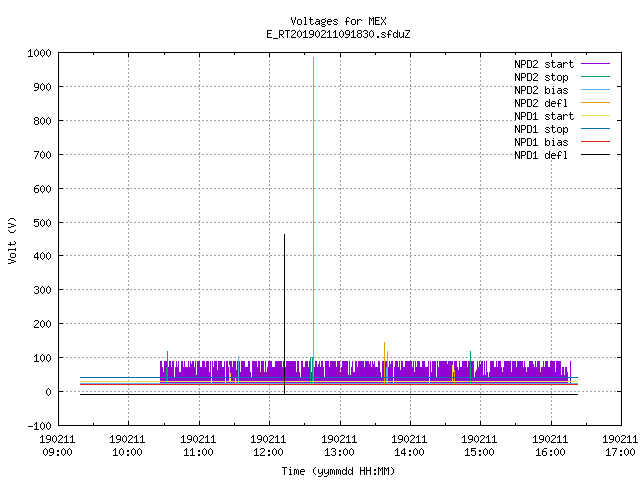The height and width of the screenshot is (480, 640).
Task: Click the 400 y-axis tick label
Action: coord(42,256)
